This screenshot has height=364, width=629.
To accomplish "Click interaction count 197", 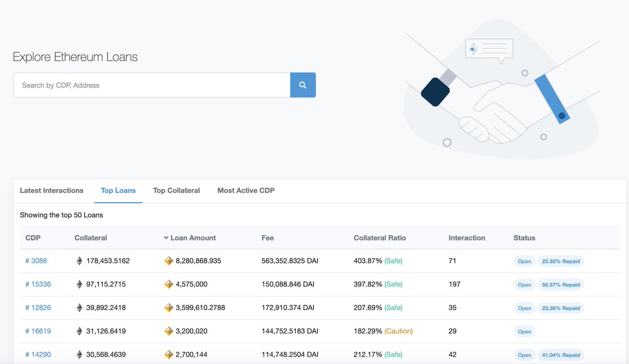I will click(x=454, y=284).
